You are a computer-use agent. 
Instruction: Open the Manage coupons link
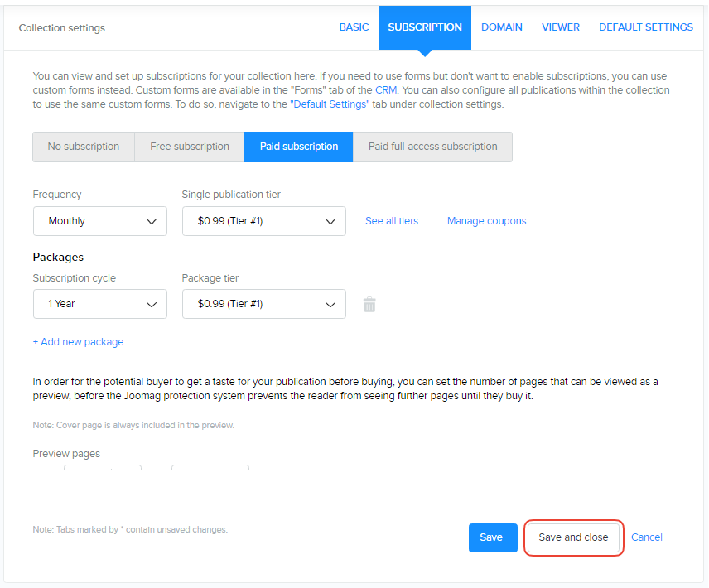[x=486, y=221]
